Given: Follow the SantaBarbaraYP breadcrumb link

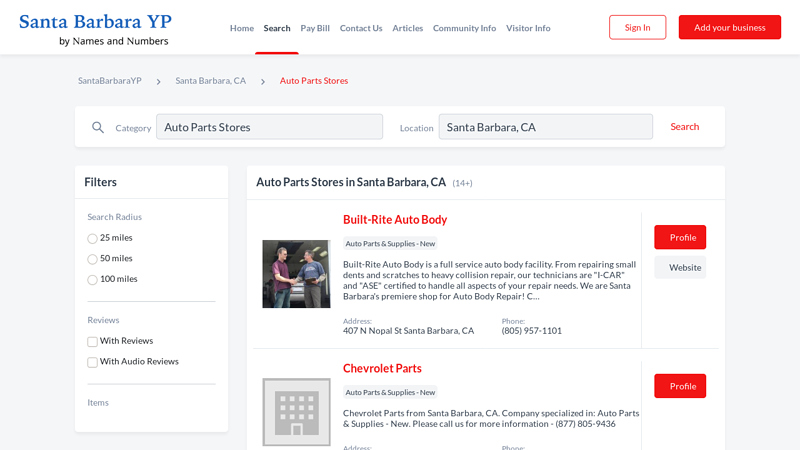Looking at the screenshot, I should (x=110, y=81).
